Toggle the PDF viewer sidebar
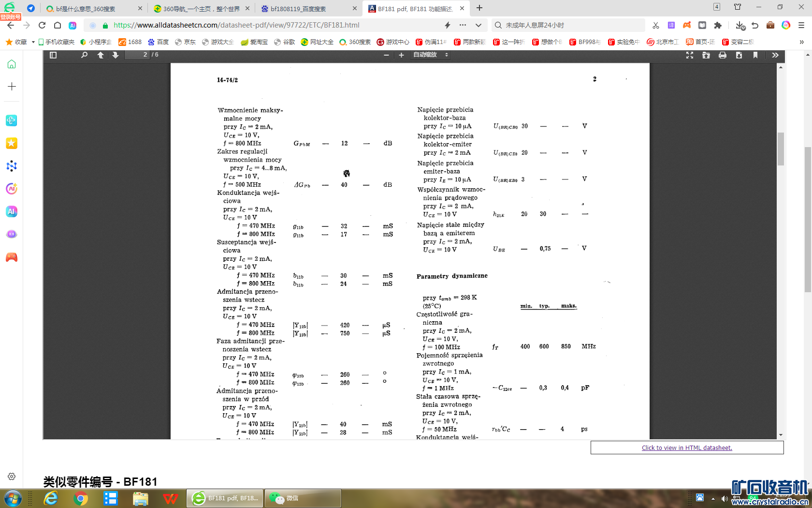 pyautogui.click(x=53, y=55)
